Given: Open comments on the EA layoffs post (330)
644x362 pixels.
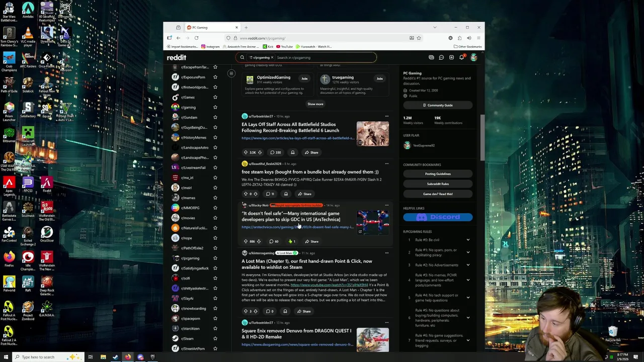Looking at the screenshot, I should (275, 152).
